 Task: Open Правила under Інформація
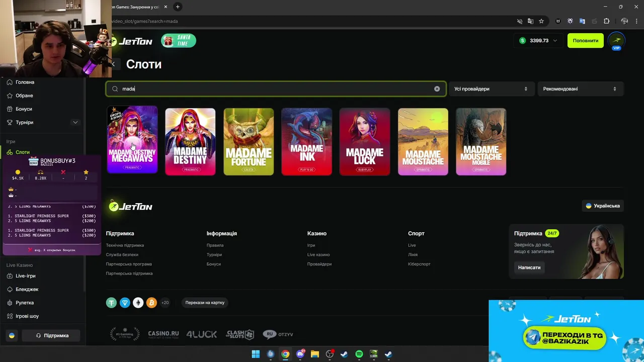point(215,245)
